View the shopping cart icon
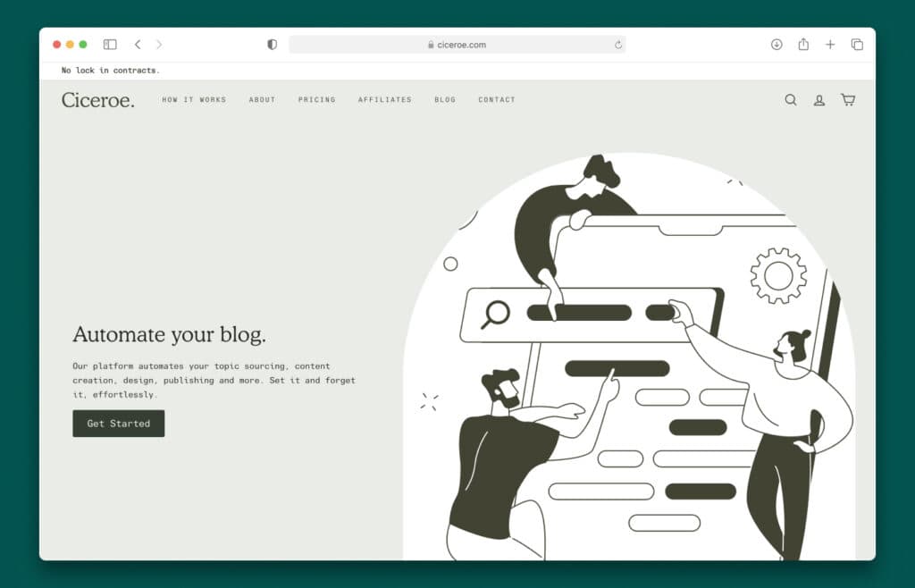The image size is (915, 588). 847,100
